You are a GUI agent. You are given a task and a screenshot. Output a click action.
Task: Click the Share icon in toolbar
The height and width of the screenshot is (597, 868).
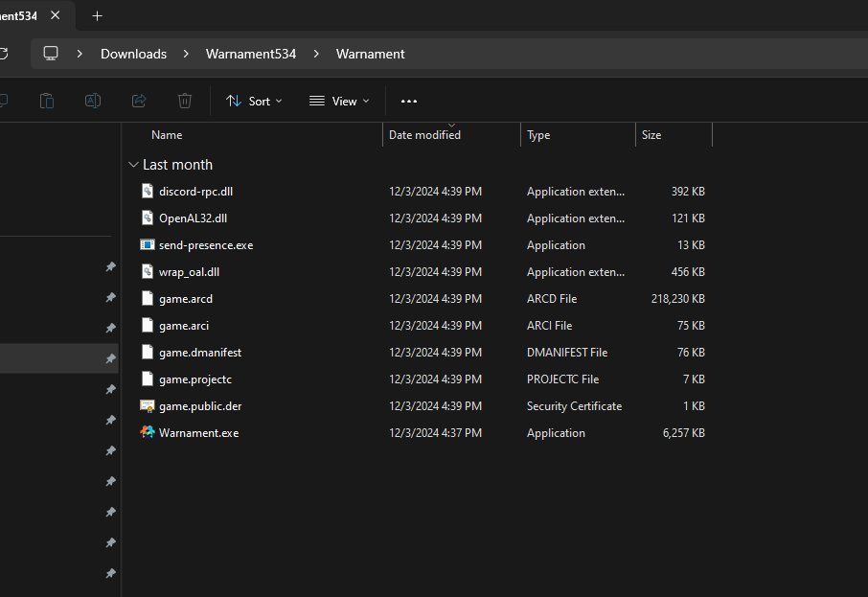point(139,101)
